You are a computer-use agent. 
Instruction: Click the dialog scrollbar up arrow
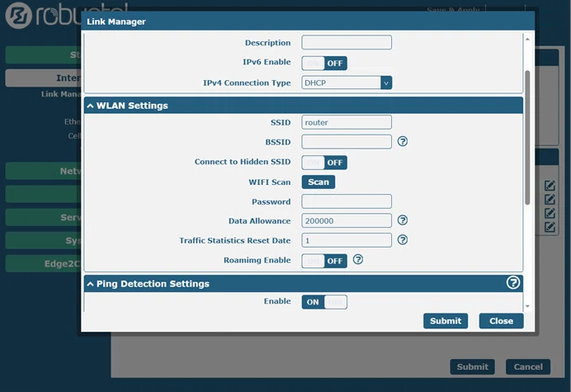point(527,39)
